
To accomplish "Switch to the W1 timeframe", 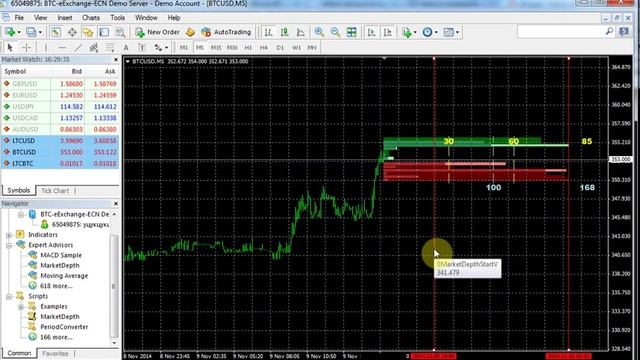I will 296,48.
